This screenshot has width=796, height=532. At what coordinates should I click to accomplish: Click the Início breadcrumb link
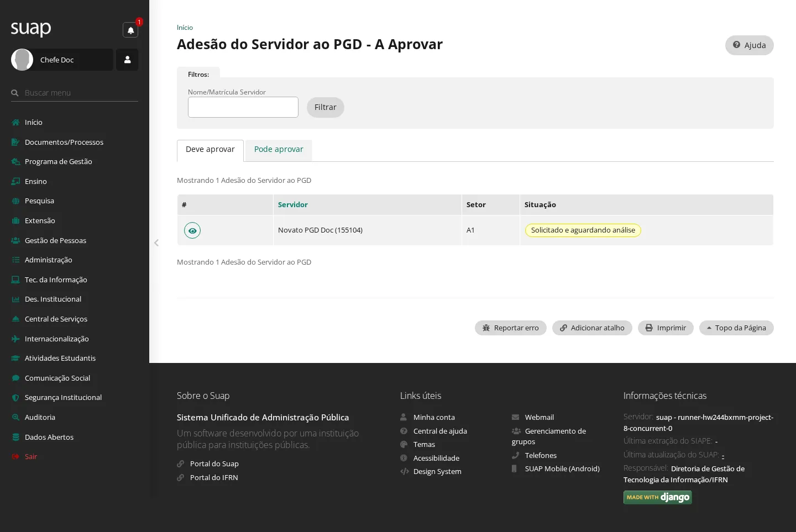185,28
